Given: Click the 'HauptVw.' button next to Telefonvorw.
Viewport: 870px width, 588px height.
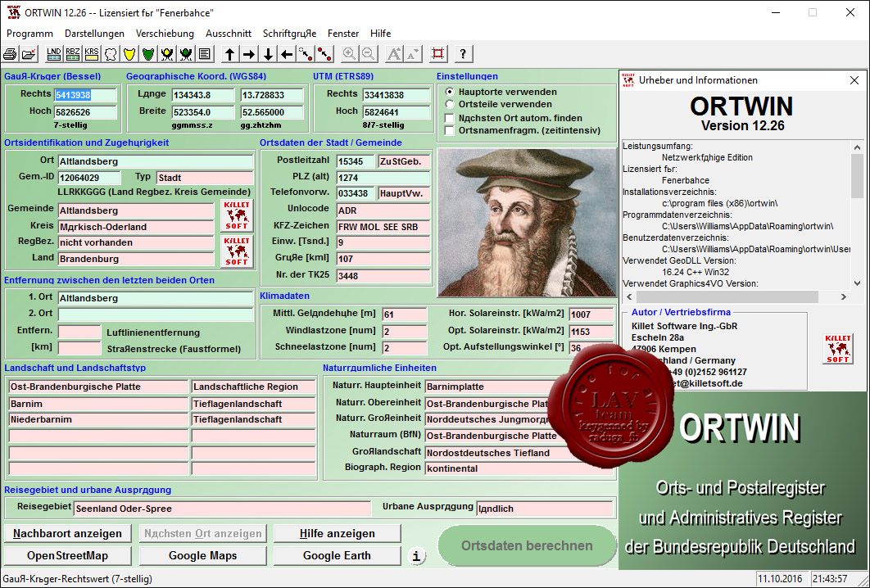Looking at the screenshot, I should (405, 193).
